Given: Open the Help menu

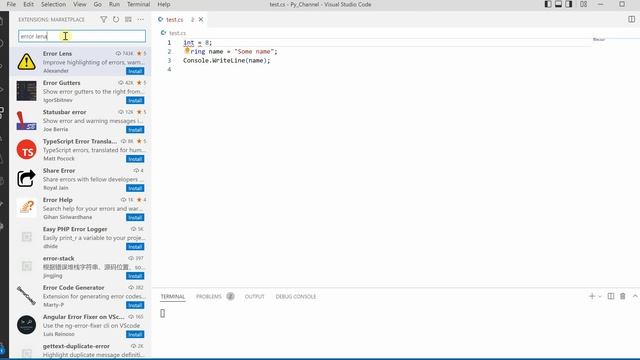Looking at the screenshot, I should click(164, 4).
